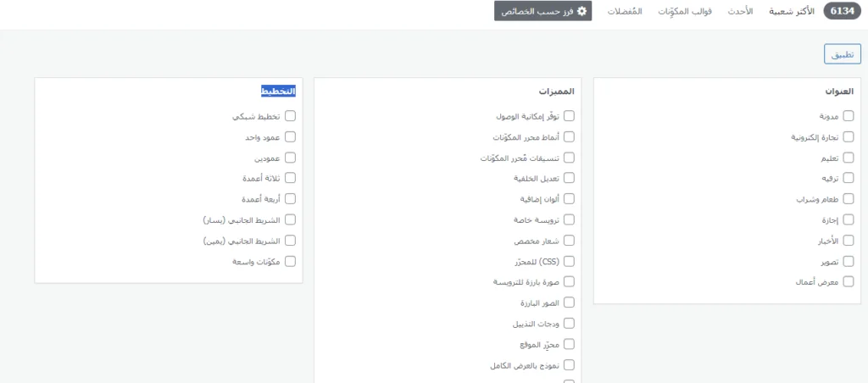Tick the نموذج بالعرض الكامل checkbox
Viewport: 868px width, 383px height.
click(569, 365)
